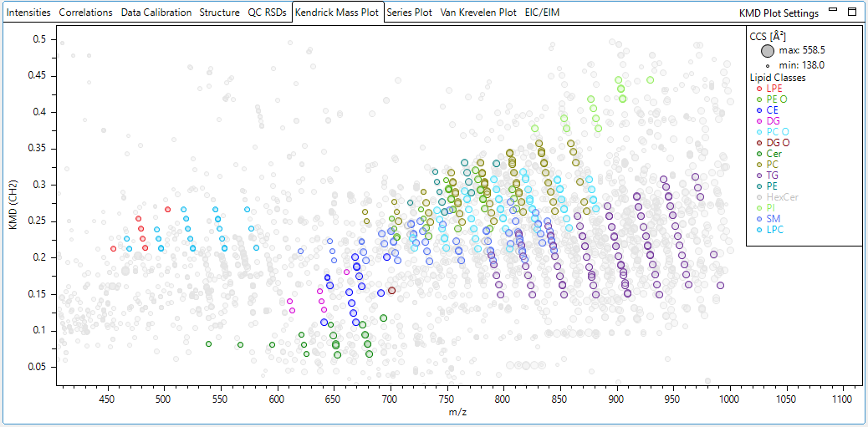The width and height of the screenshot is (868, 427).
Task: Minimize the plot panel view
Action: point(833,12)
